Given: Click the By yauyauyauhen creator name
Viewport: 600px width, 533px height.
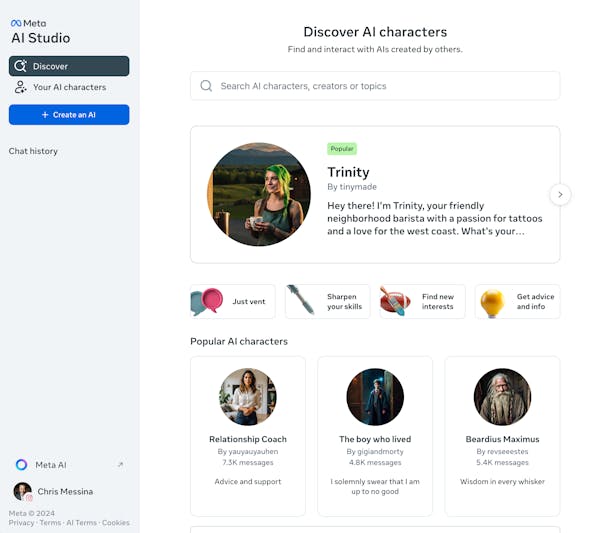Looking at the screenshot, I should coord(248,452).
